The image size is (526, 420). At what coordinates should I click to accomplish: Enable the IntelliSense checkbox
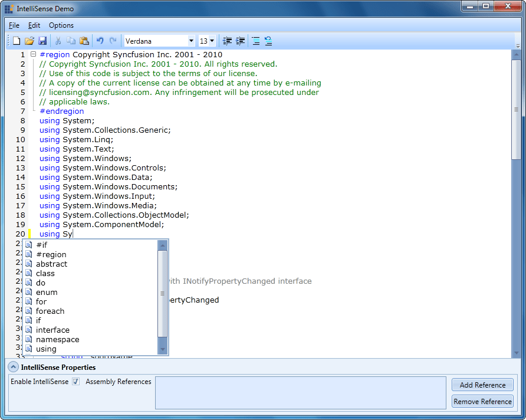75,382
